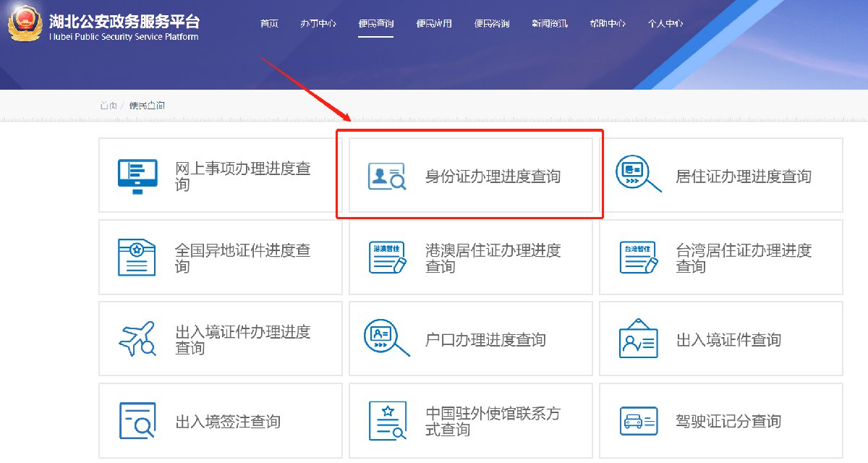868x463 pixels.
Task: Open 驾驶证记分查询 label
Action: 728,422
